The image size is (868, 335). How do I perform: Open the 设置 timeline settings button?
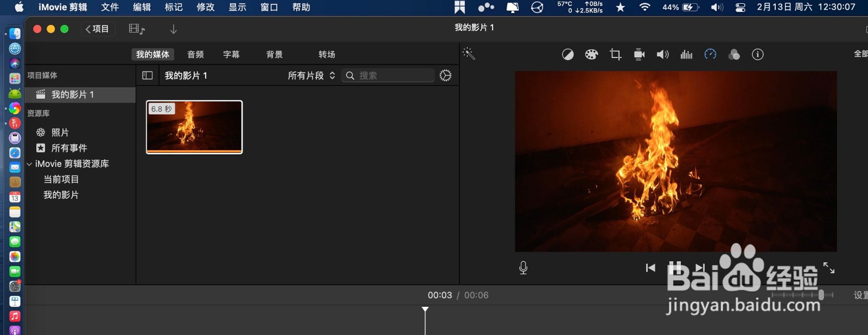(x=860, y=295)
